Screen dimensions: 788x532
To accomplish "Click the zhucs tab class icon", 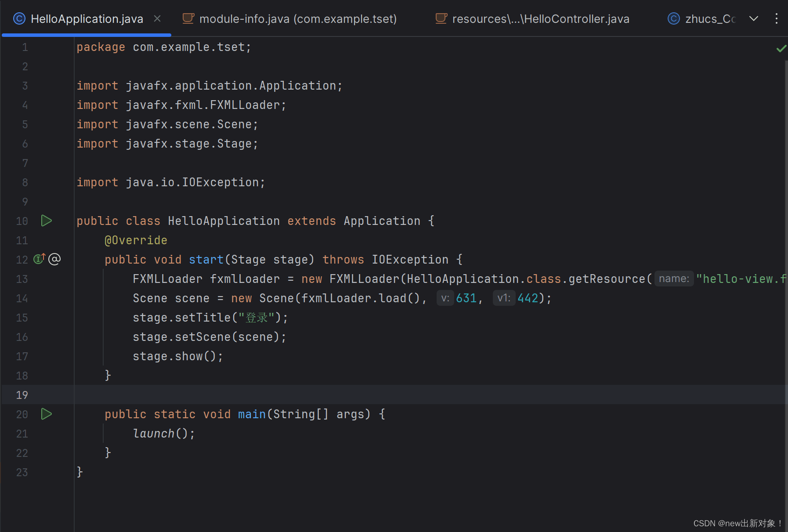I will (674, 18).
